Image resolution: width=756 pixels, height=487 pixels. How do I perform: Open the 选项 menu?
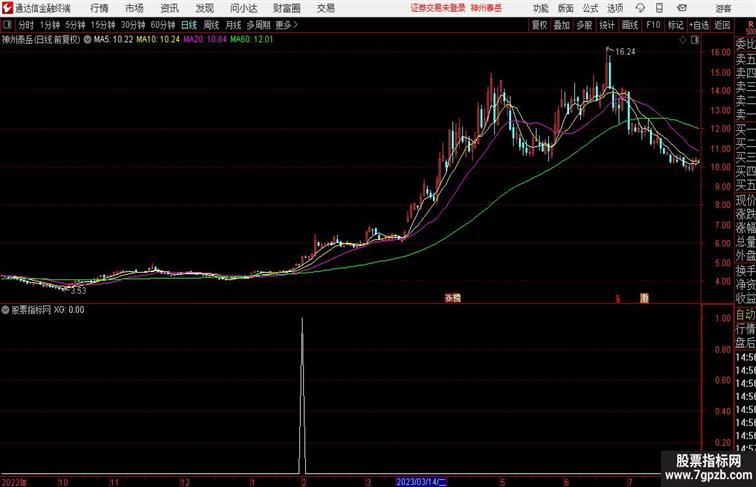coord(615,8)
